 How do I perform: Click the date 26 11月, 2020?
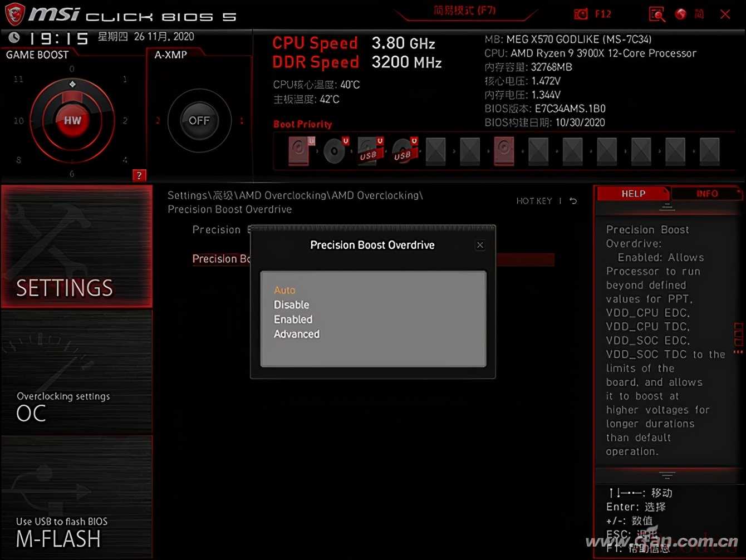coord(164,37)
